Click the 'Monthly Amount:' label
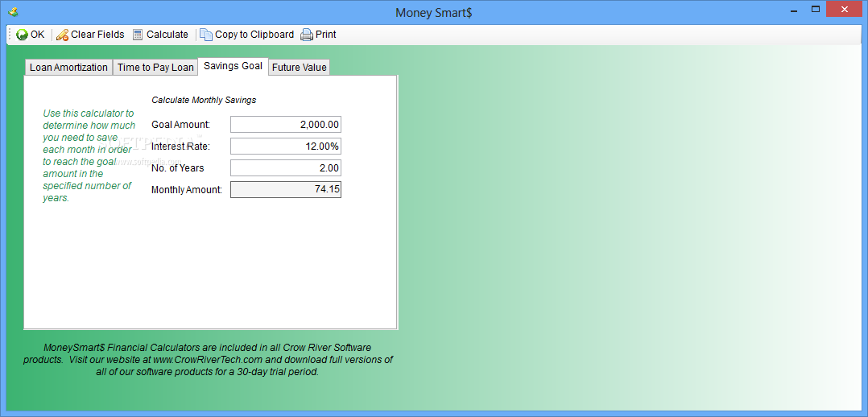This screenshot has width=868, height=417. [x=187, y=190]
